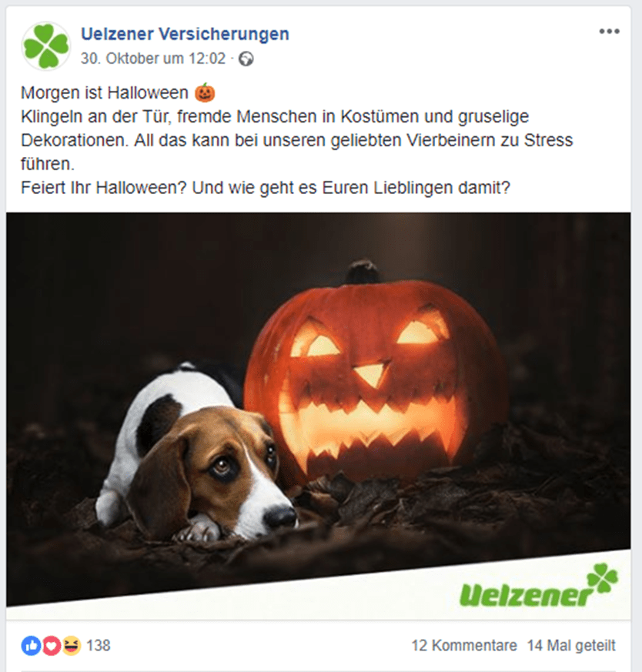Click the clover leaf above Uelzener wordmark
The image size is (642, 672).
click(x=603, y=578)
